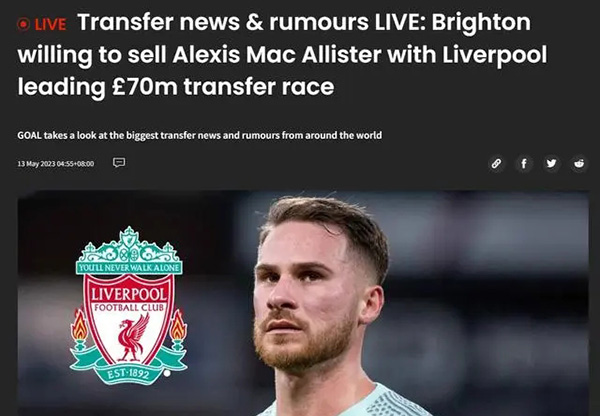600x416 pixels.
Task: Share the article on Twitter
Action: [551, 163]
